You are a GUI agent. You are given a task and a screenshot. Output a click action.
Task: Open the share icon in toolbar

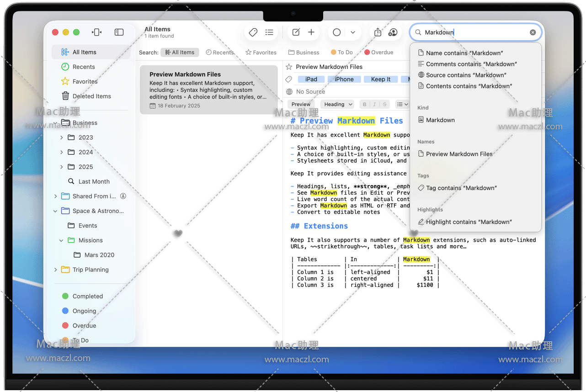[378, 32]
